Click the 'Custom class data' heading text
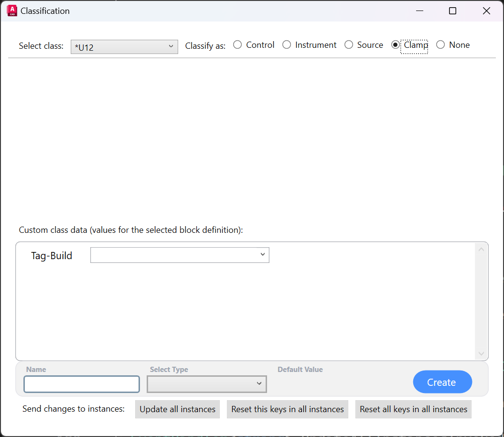The height and width of the screenshot is (437, 504). [x=131, y=230]
